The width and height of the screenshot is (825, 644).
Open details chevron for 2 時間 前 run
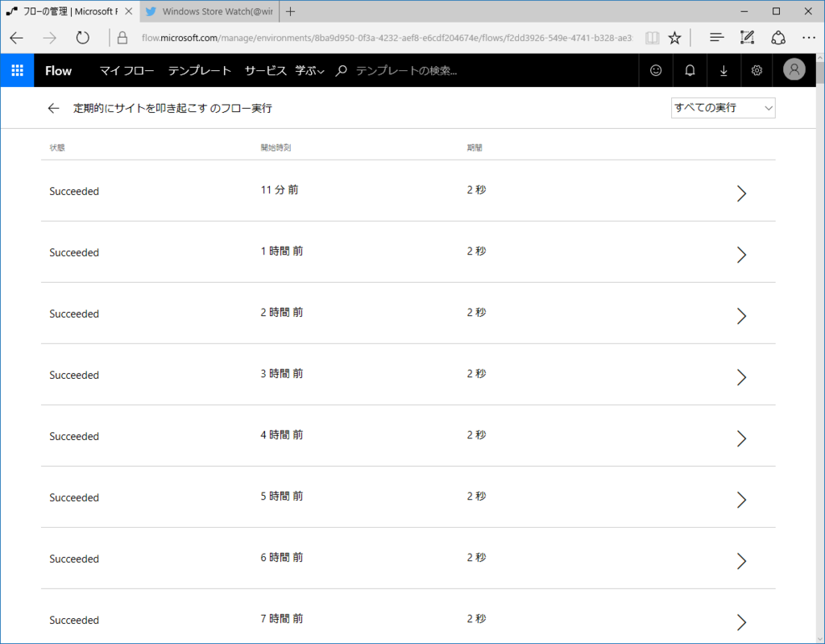[x=741, y=316]
